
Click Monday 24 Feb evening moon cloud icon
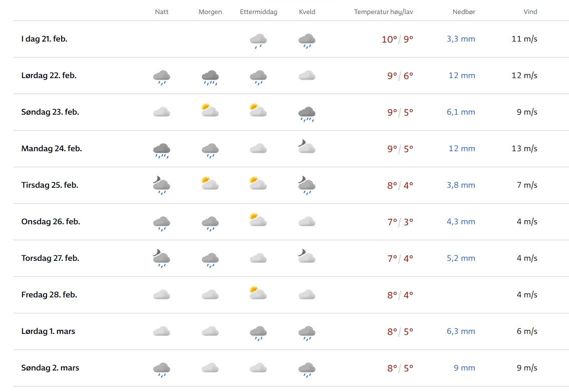click(x=307, y=147)
